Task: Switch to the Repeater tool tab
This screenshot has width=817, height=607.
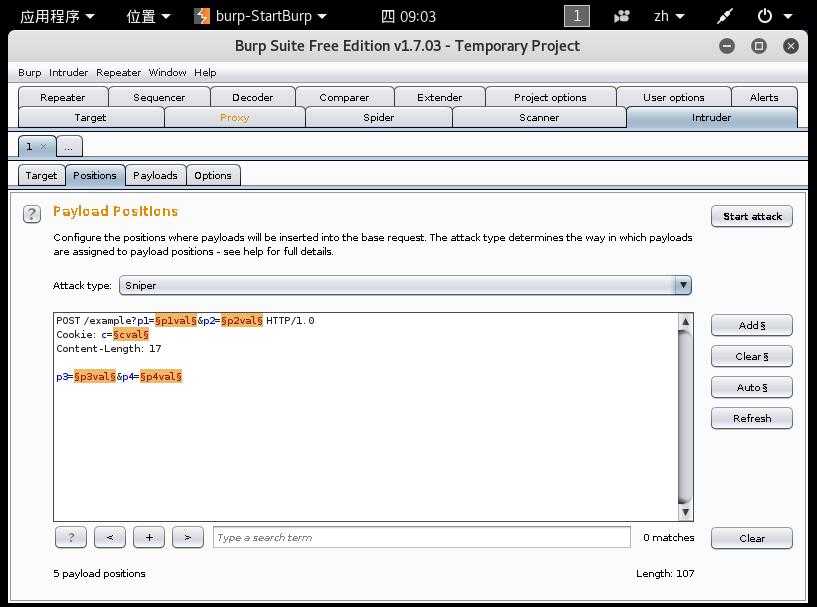Action: pos(63,97)
